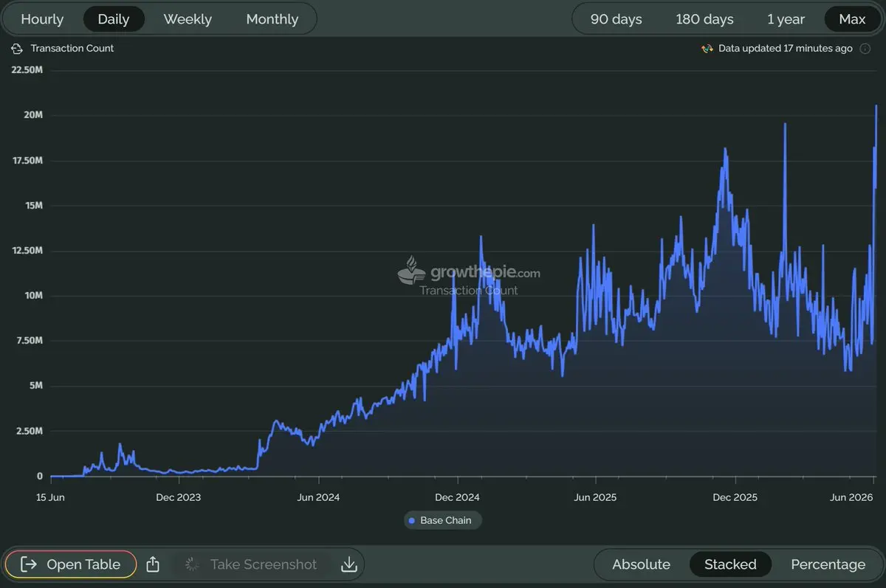Click the Dec 2025 peak on chart line
Viewport: 886px width, 588px height.
725,149
